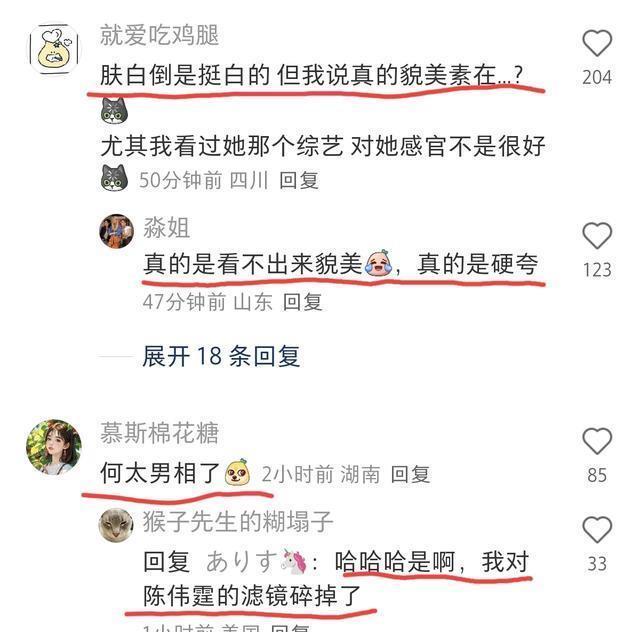Open 慕斯棉花糖's girl avatar
640x632 pixels.
54,447
